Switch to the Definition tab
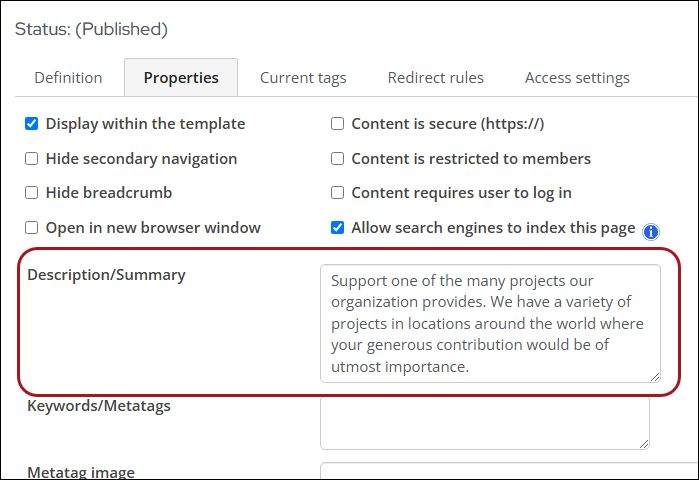Screen dimensions: 699x480 (x=68, y=78)
